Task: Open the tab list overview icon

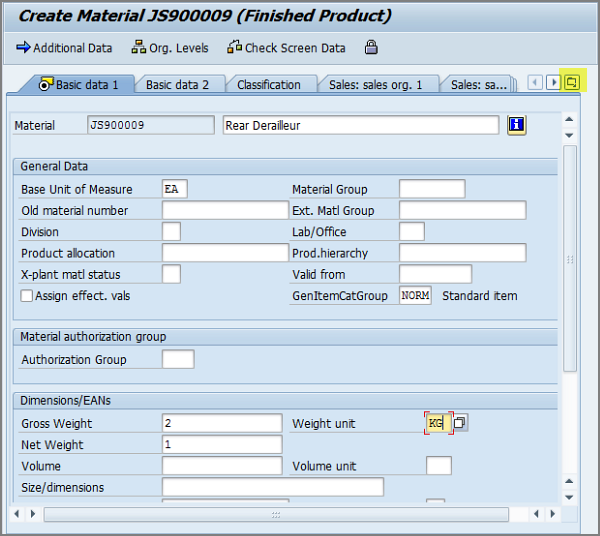Action: coord(572,82)
